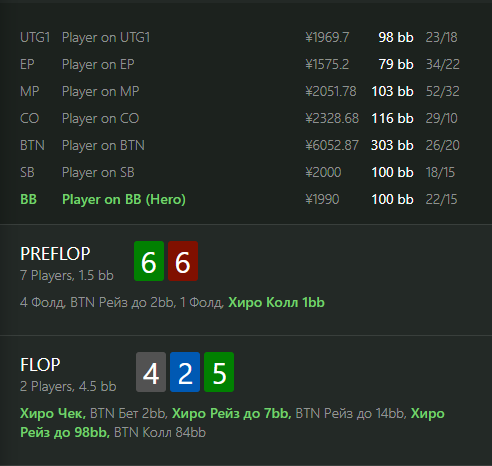This screenshot has width=492, height=466.
Task: Click the 303 bb stack value
Action: (x=392, y=145)
